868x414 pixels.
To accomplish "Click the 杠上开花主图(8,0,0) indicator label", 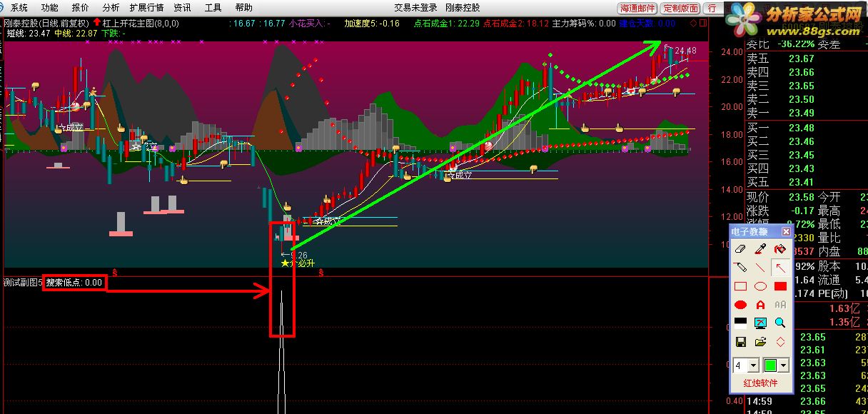I will tap(141, 24).
